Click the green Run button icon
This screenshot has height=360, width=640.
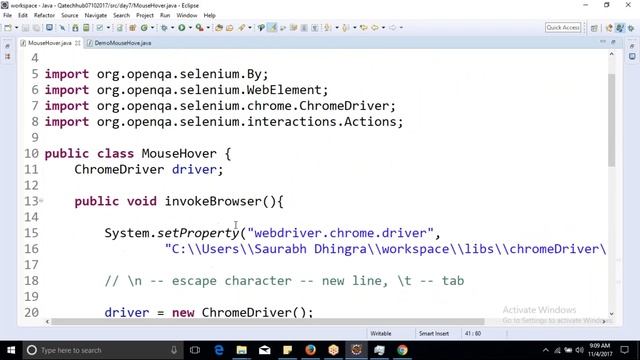click(182, 28)
